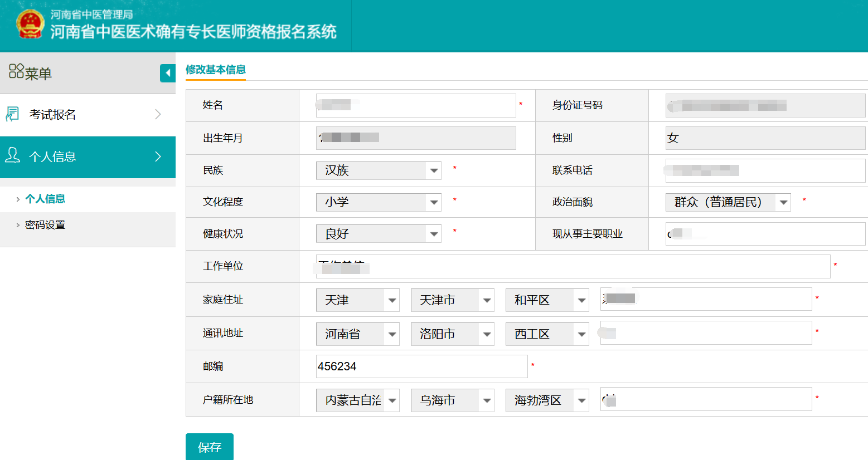
Task: Expand the 考试报名 menu chevron
Action: 158,114
